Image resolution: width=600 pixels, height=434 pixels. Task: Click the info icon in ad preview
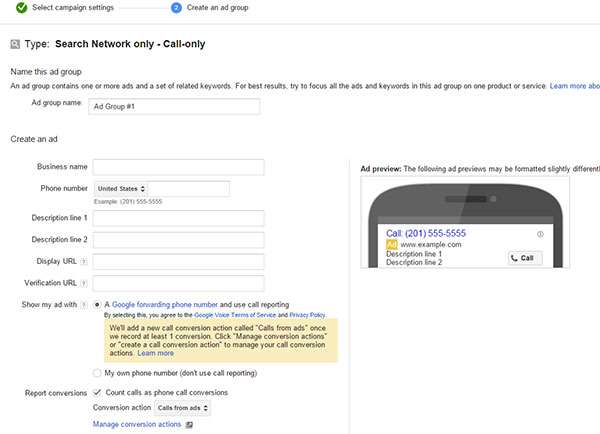coord(540,234)
